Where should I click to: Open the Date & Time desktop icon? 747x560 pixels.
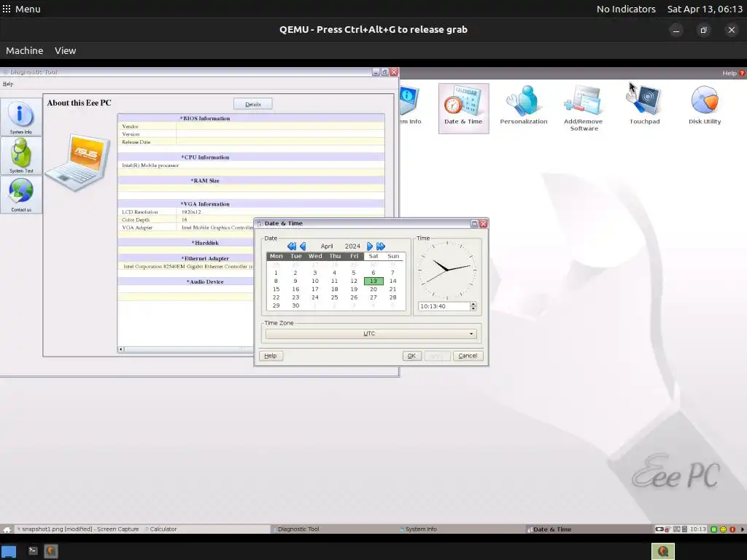point(463,108)
